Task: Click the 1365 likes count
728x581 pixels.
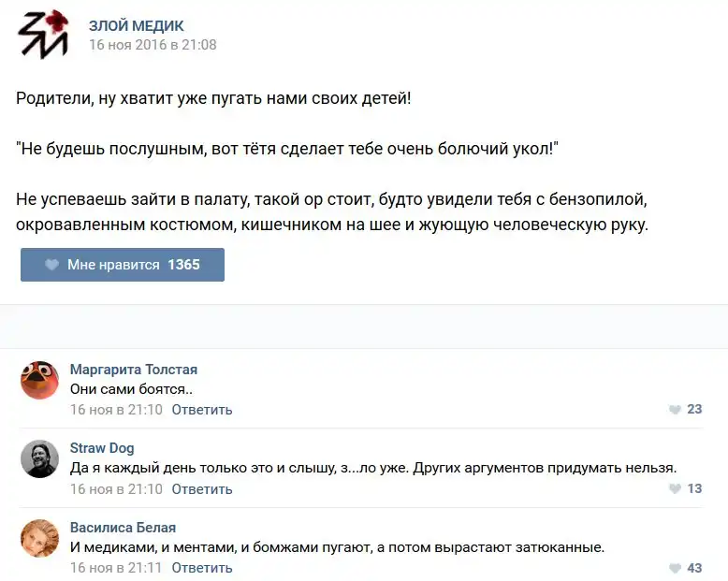Action: click(x=183, y=265)
